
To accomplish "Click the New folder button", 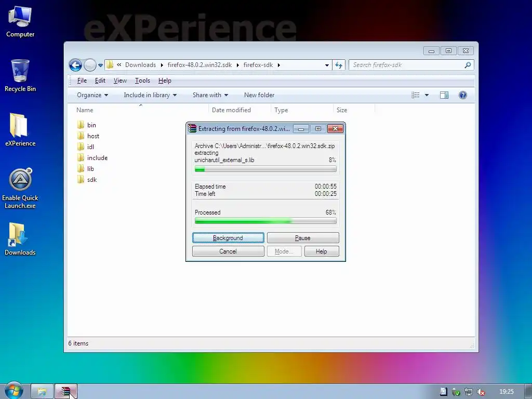I will pyautogui.click(x=259, y=95).
